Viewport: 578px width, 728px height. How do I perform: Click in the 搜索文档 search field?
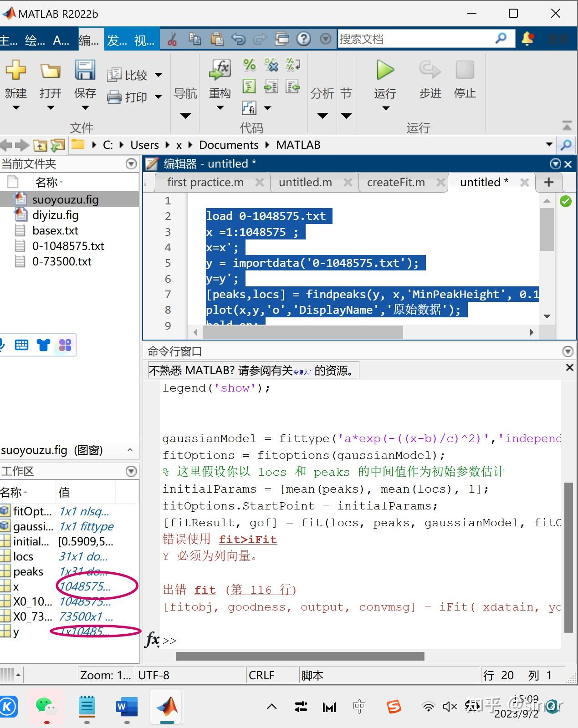point(414,39)
